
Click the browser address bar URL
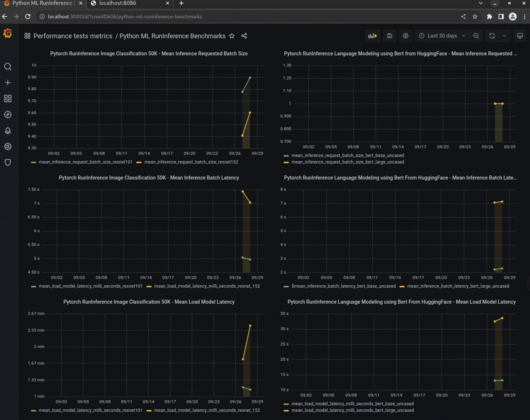click(x=125, y=17)
